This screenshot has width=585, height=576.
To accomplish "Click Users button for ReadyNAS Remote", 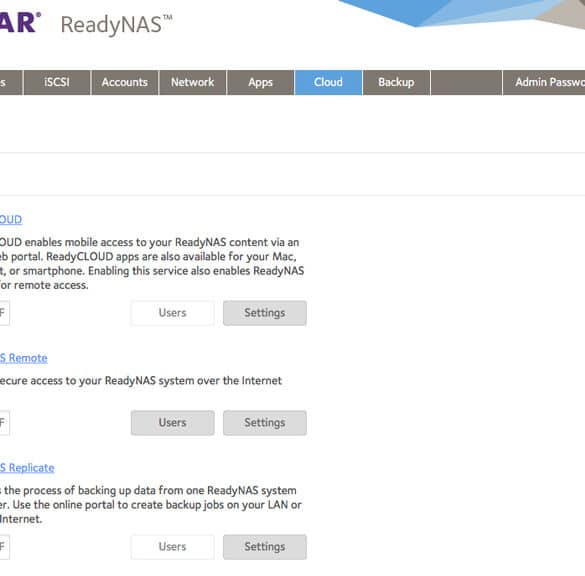I will (172, 423).
